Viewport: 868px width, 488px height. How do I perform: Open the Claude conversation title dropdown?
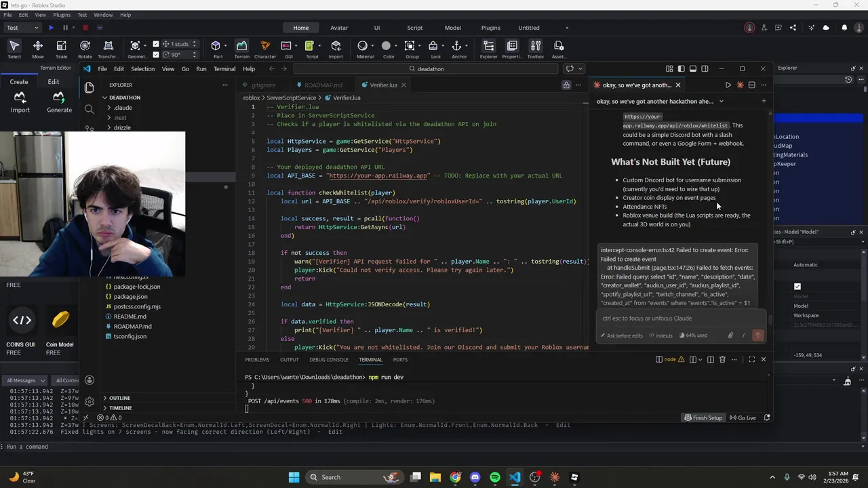point(721,101)
